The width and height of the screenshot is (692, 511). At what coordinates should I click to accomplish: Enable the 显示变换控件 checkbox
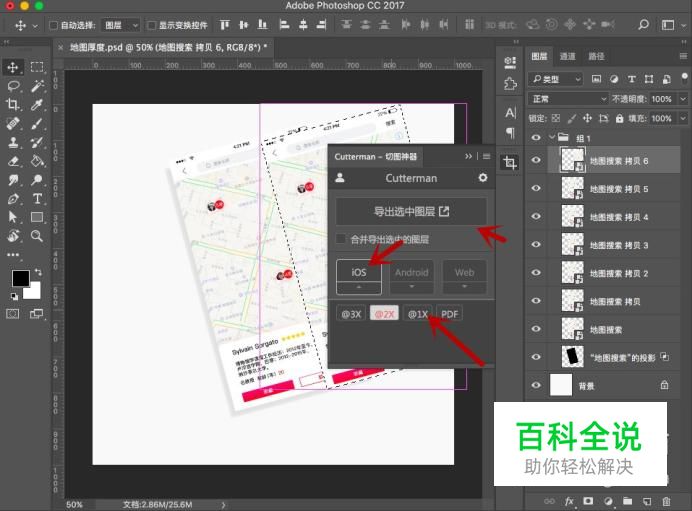point(151,25)
